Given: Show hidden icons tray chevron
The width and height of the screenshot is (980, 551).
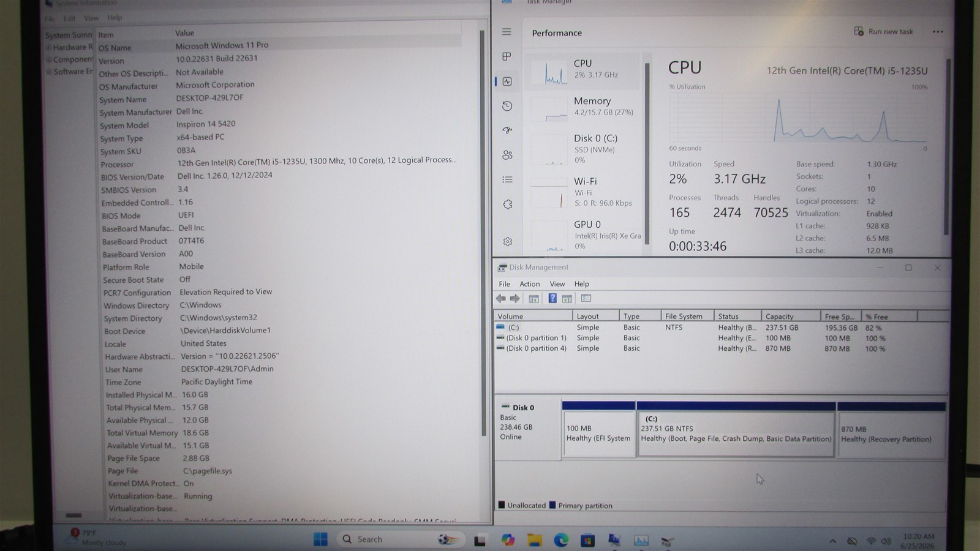Looking at the screenshot, I should click(832, 541).
